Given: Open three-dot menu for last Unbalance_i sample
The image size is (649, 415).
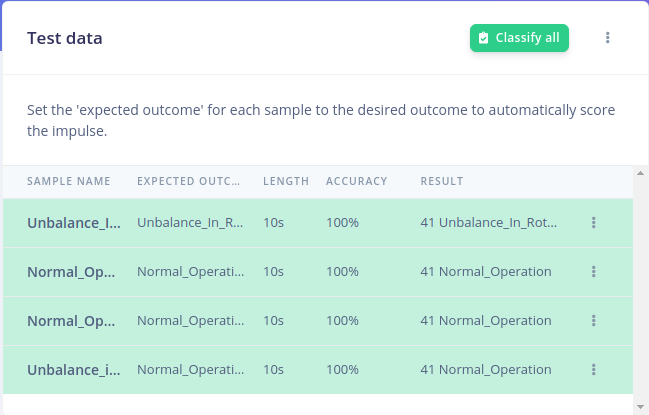Looking at the screenshot, I should point(593,369).
